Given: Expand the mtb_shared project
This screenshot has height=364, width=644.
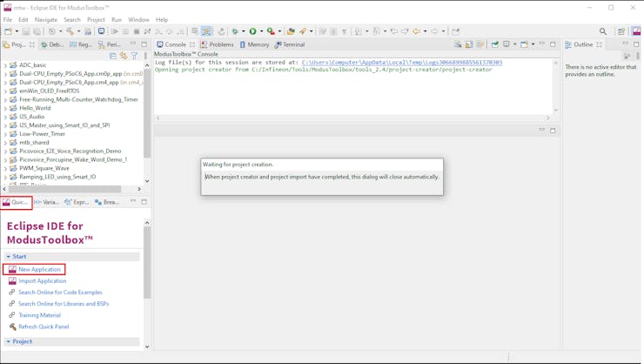Looking at the screenshot, I should tap(5, 143).
